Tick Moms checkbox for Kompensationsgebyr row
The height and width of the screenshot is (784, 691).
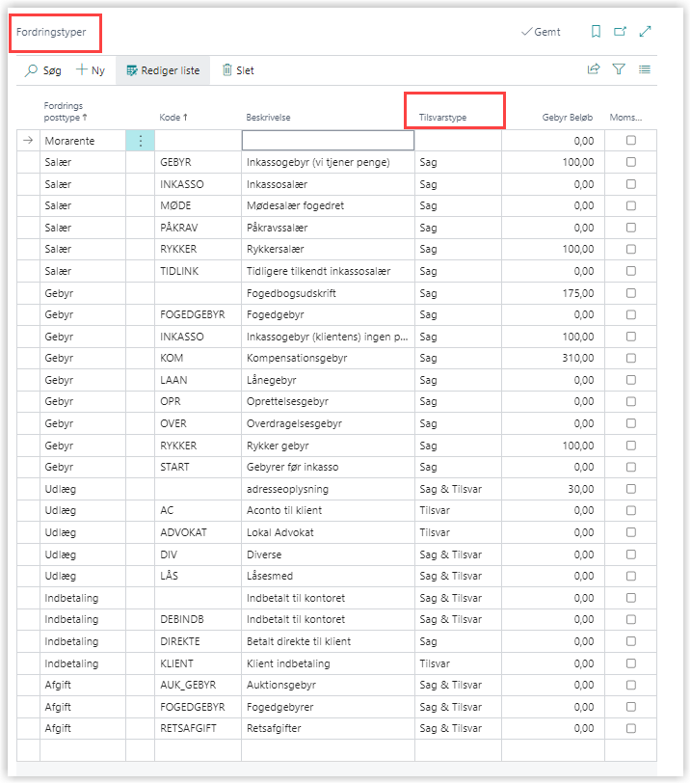pos(631,358)
